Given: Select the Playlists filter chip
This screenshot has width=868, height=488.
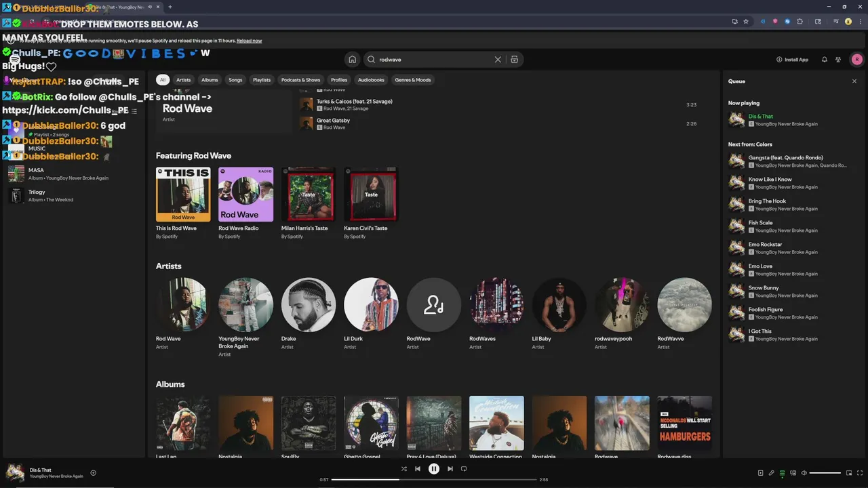Looking at the screenshot, I should [262, 80].
